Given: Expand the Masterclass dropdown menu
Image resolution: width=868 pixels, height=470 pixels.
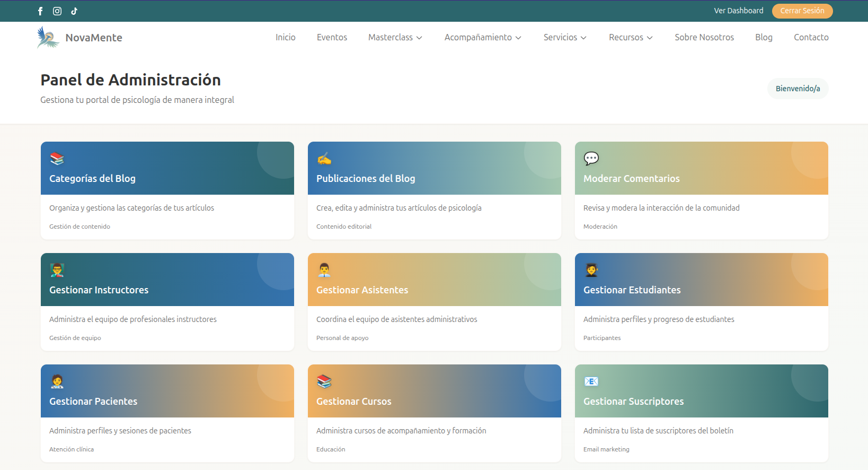Looking at the screenshot, I should click(395, 38).
